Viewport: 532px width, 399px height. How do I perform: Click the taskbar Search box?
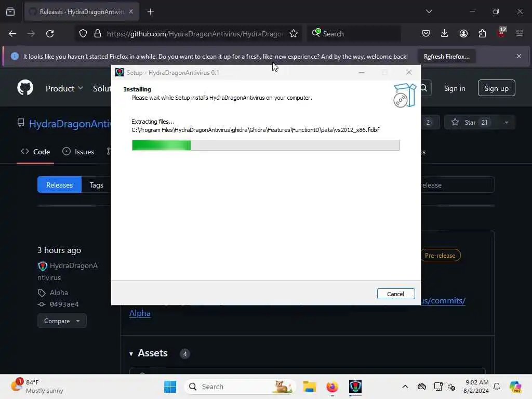240,387
